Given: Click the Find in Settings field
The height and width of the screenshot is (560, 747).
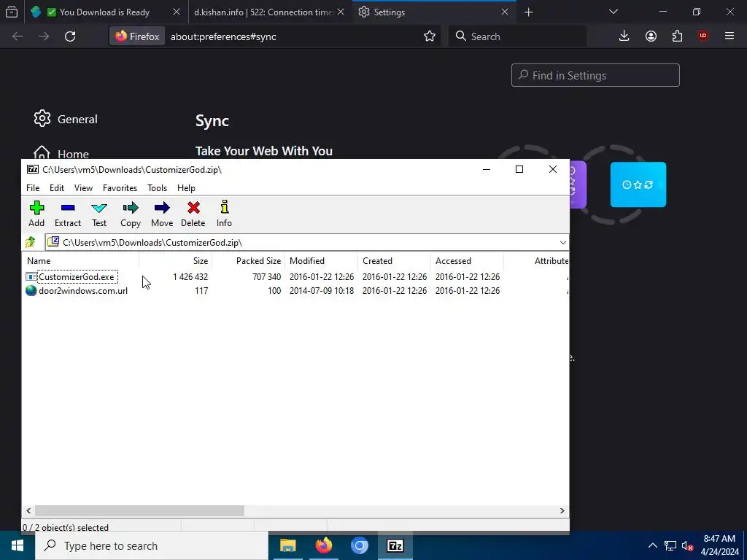Looking at the screenshot, I should click(x=595, y=75).
